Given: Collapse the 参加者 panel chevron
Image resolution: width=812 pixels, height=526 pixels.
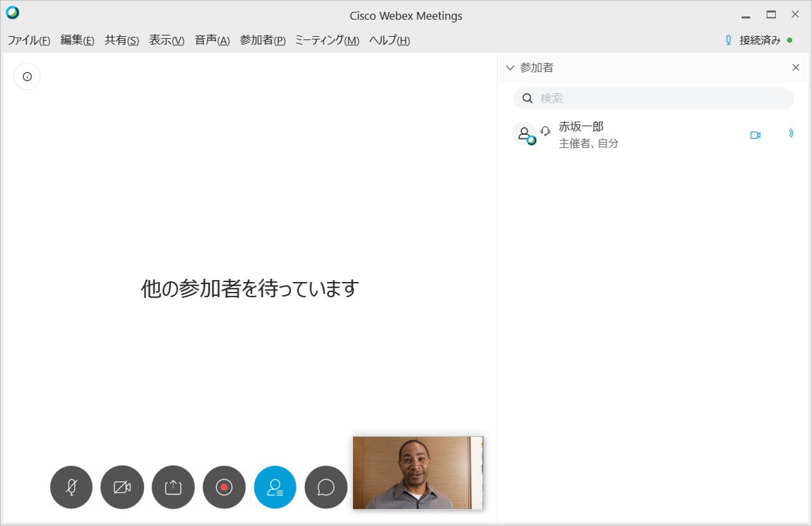Looking at the screenshot, I should tap(510, 67).
